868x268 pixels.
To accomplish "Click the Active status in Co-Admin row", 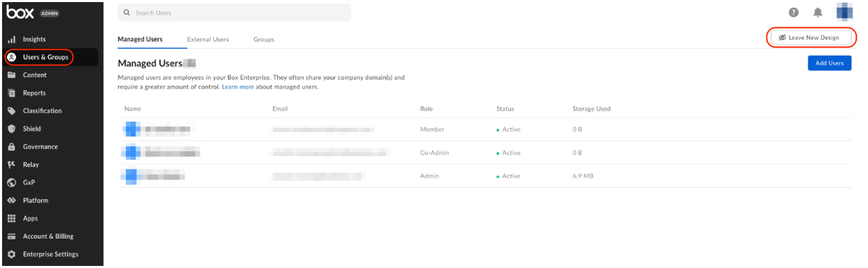I will coord(509,152).
